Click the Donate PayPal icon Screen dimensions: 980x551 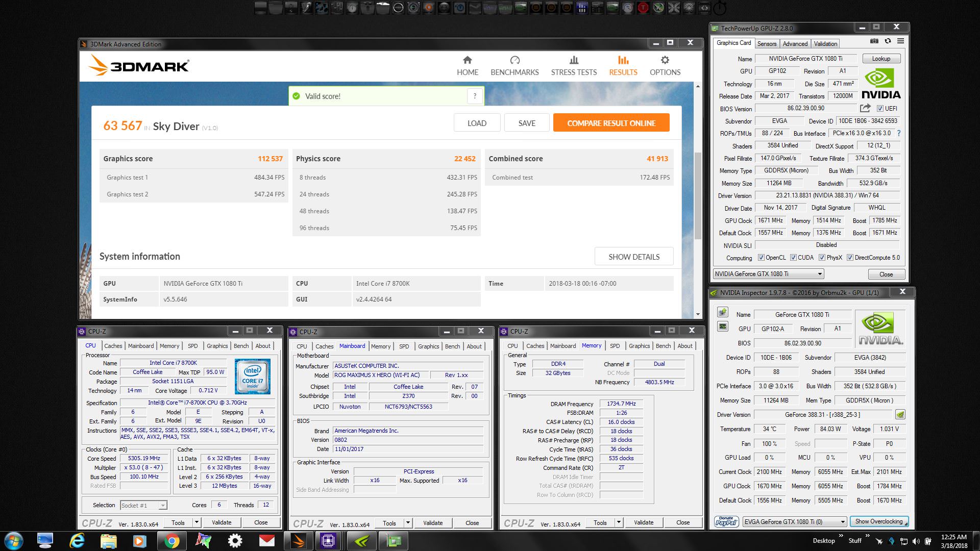[726, 521]
